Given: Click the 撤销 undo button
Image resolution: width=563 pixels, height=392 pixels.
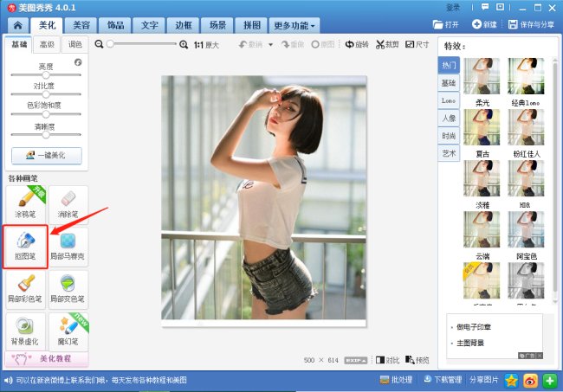Looking at the screenshot, I should (x=250, y=44).
